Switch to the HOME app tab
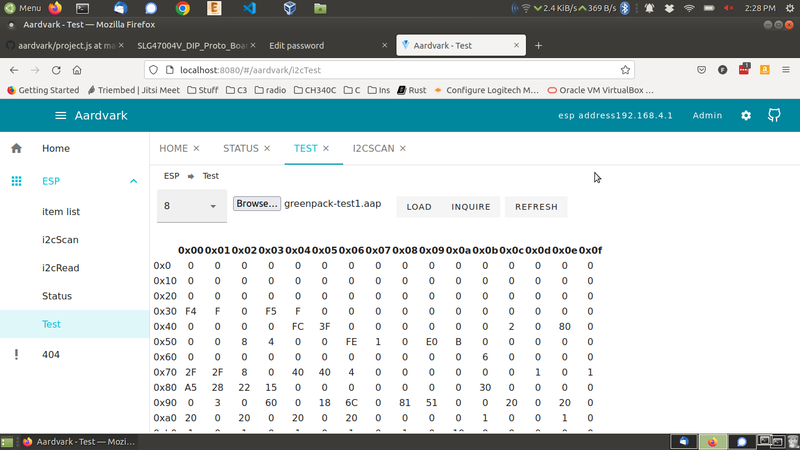The image size is (800, 450). click(x=173, y=148)
